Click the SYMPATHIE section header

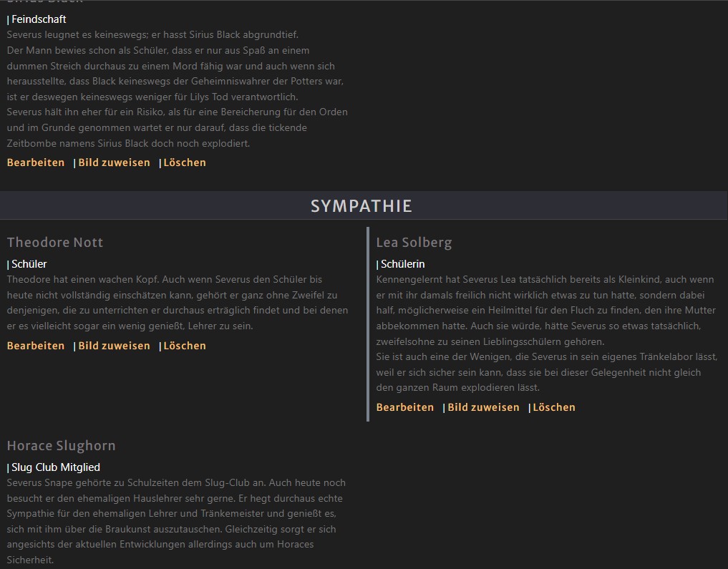(361, 206)
